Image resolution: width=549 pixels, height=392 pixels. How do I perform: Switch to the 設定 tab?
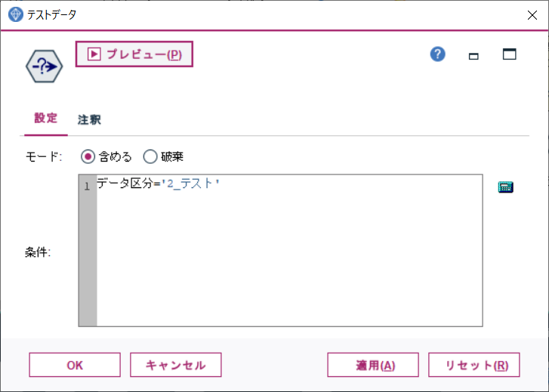point(46,118)
